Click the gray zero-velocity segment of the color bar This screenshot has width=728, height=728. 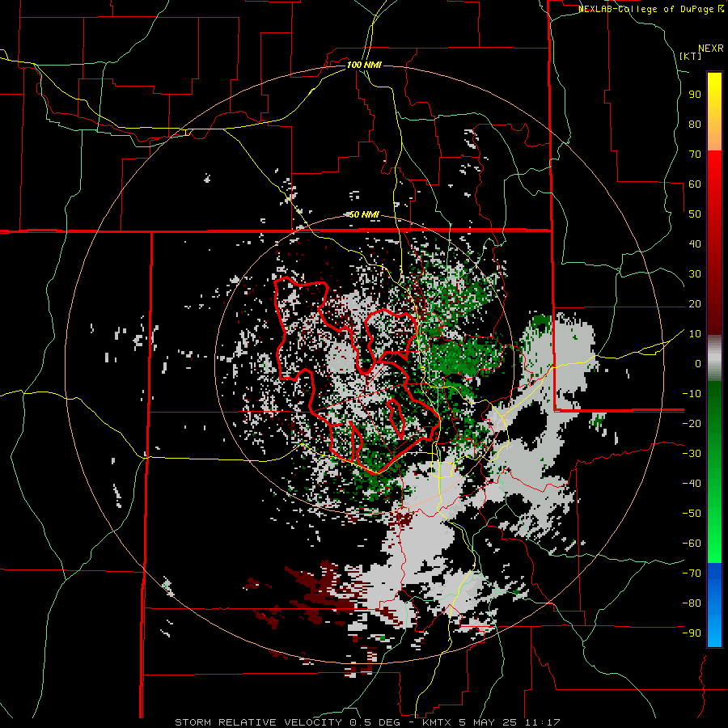pos(714,359)
